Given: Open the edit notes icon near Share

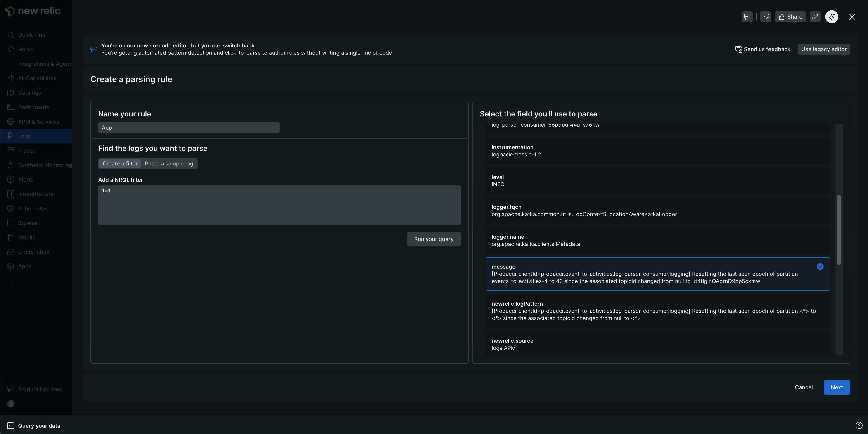Looking at the screenshot, I should [766, 17].
